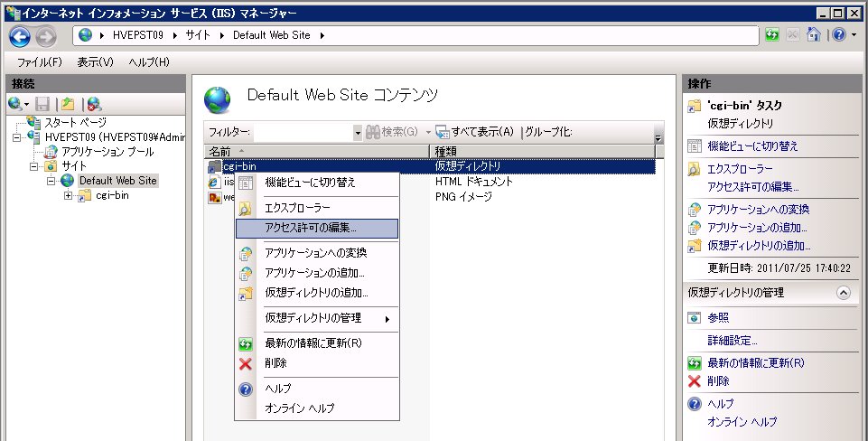Select the HTML ドキュメント type cell

[x=474, y=182]
